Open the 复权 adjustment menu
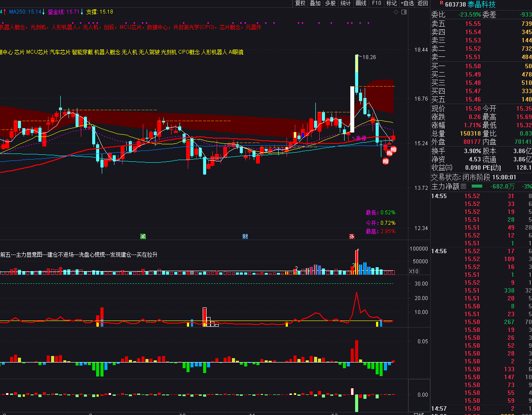This screenshot has width=532, height=415. [300, 3]
